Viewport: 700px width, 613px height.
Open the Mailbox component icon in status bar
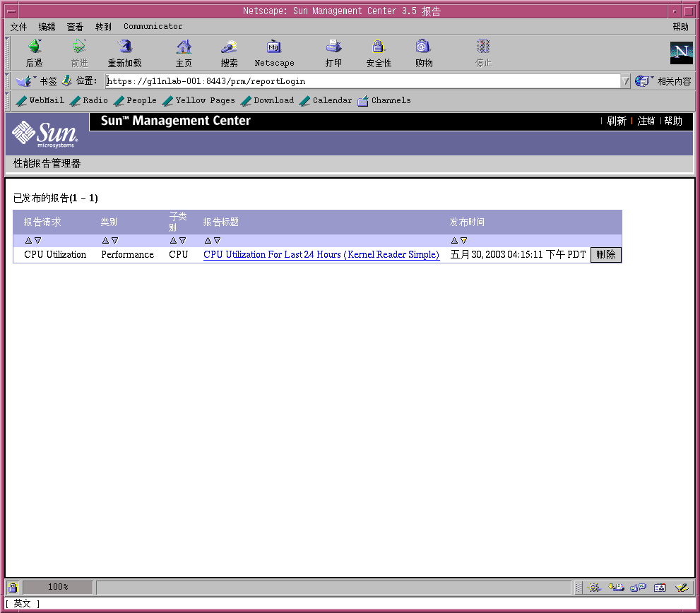(616, 588)
